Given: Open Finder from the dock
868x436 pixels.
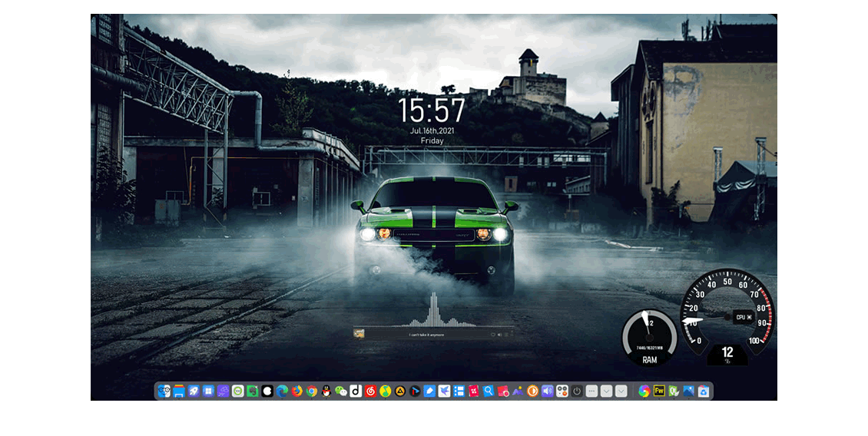Looking at the screenshot, I should [164, 391].
